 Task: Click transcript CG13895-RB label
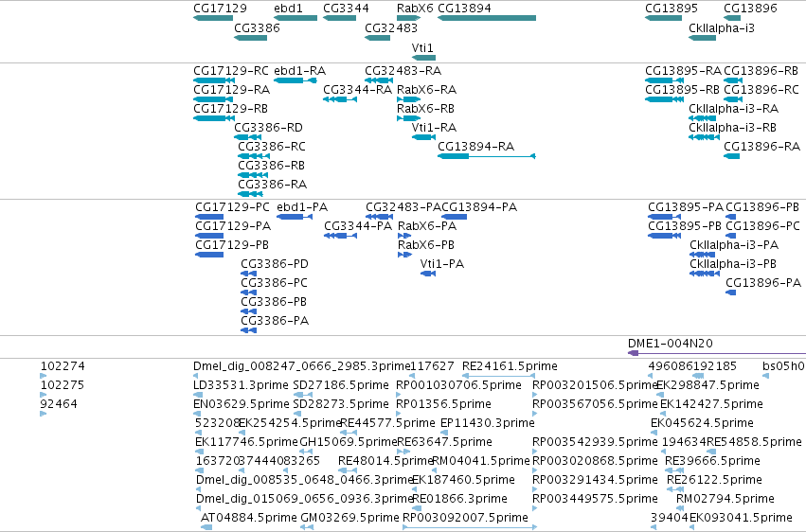(682, 90)
